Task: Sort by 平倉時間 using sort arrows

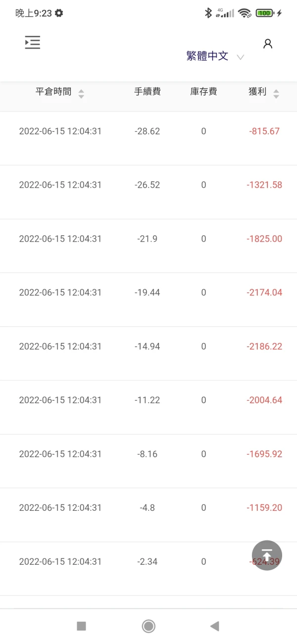Action: (81, 94)
